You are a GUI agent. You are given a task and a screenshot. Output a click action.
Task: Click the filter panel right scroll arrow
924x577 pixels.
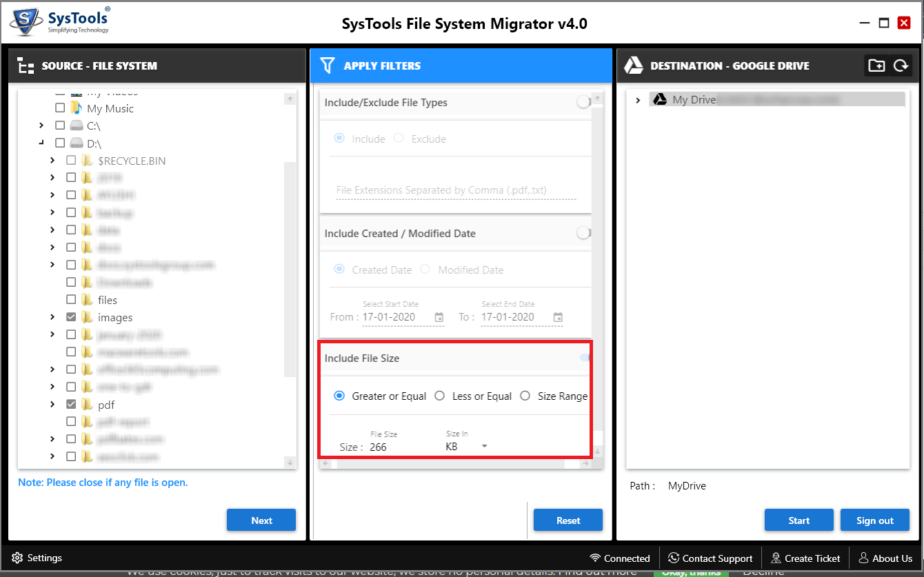585,464
